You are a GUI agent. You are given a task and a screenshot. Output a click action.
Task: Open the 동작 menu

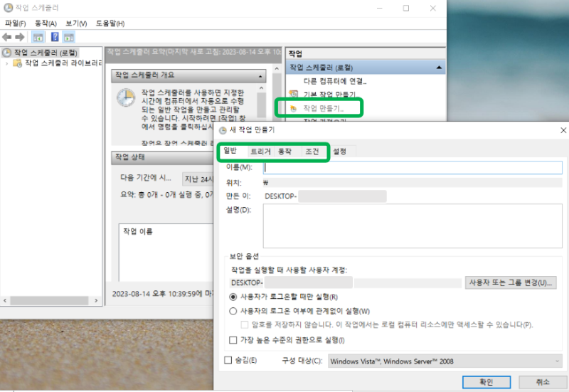46,23
